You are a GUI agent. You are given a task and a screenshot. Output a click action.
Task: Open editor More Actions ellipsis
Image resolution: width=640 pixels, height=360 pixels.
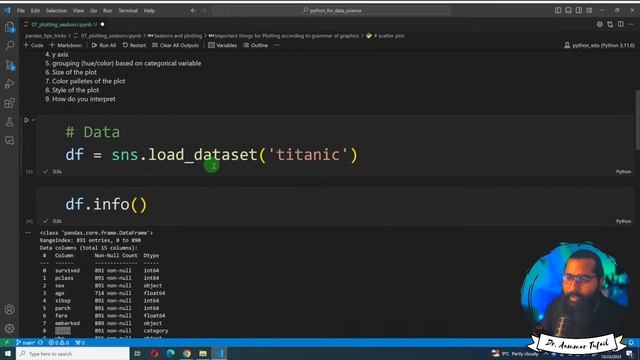[x=631, y=24]
